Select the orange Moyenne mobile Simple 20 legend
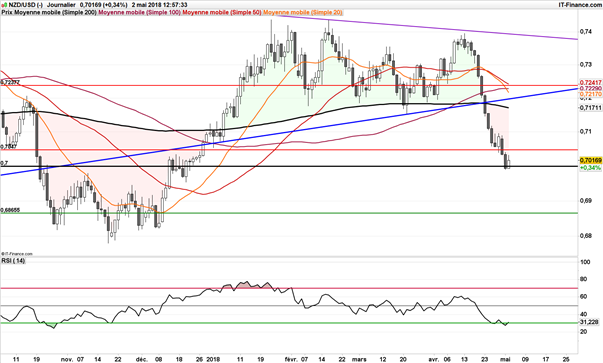Image resolution: width=603 pixels, height=363 pixels. click(303, 12)
